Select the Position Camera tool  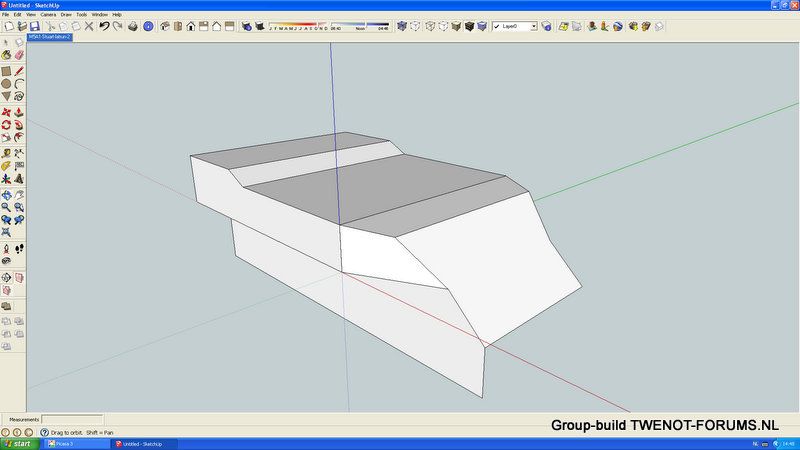coord(6,249)
